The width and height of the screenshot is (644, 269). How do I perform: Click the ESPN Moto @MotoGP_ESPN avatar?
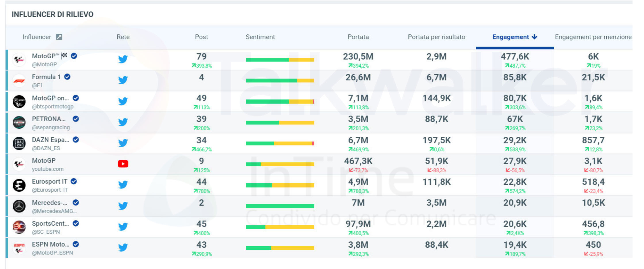(19, 248)
